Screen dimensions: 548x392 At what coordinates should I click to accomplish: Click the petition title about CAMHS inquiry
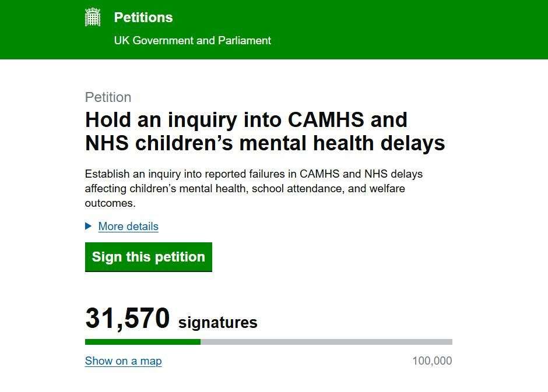[265, 130]
